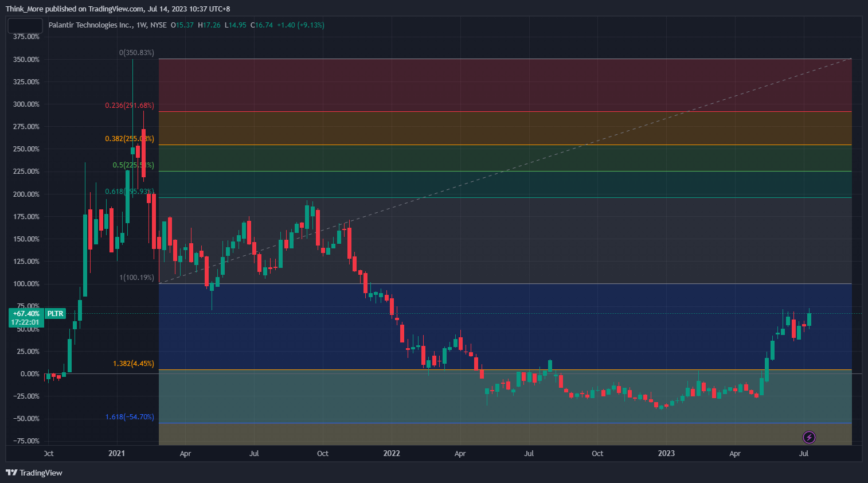Select the 1.618(-54.70%) Fibonacci level label
The image size is (868, 483).
coord(130,417)
